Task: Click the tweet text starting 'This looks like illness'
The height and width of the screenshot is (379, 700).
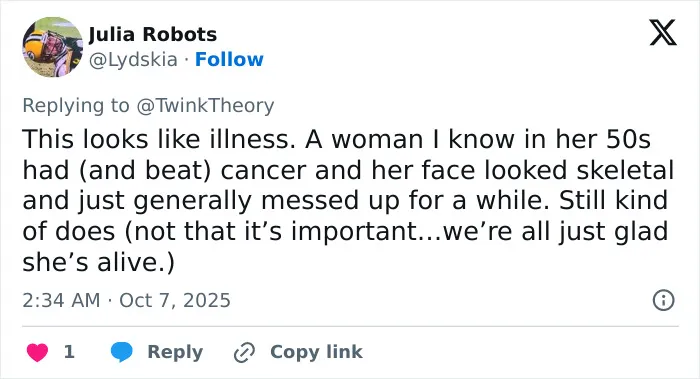Action: (x=348, y=200)
